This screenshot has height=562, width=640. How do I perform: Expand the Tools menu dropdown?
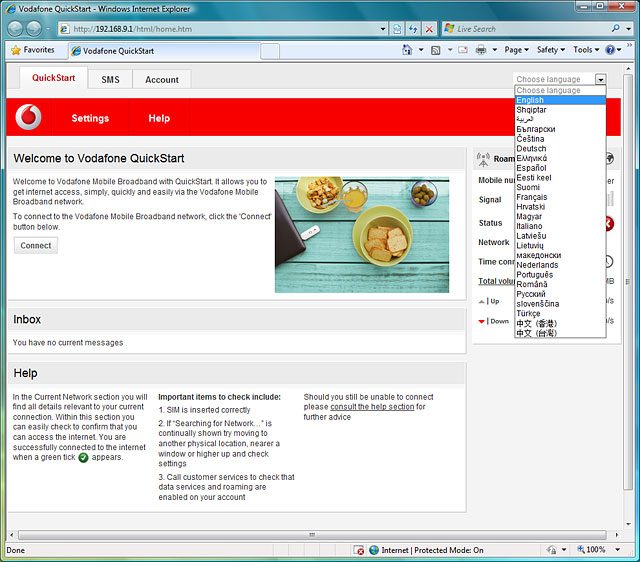click(x=586, y=50)
